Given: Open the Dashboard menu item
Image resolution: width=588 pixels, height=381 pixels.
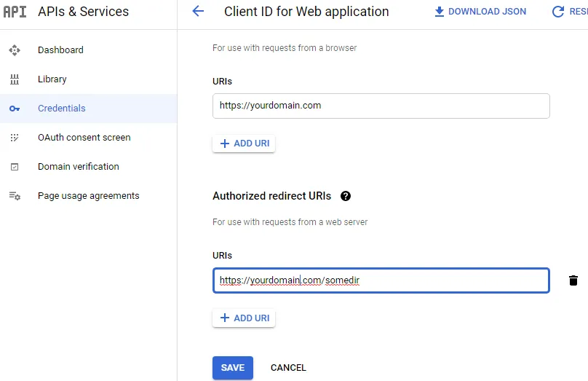Looking at the screenshot, I should (x=60, y=50).
